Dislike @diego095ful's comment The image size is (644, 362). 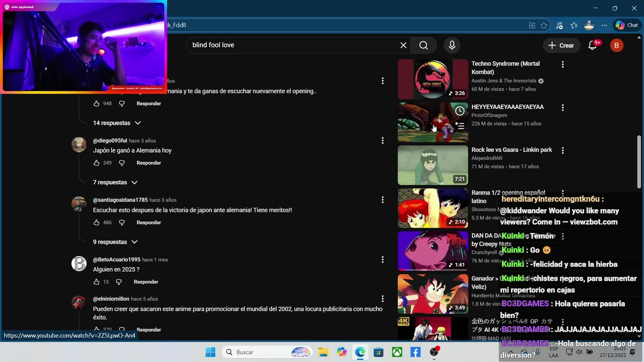pyautogui.click(x=122, y=163)
